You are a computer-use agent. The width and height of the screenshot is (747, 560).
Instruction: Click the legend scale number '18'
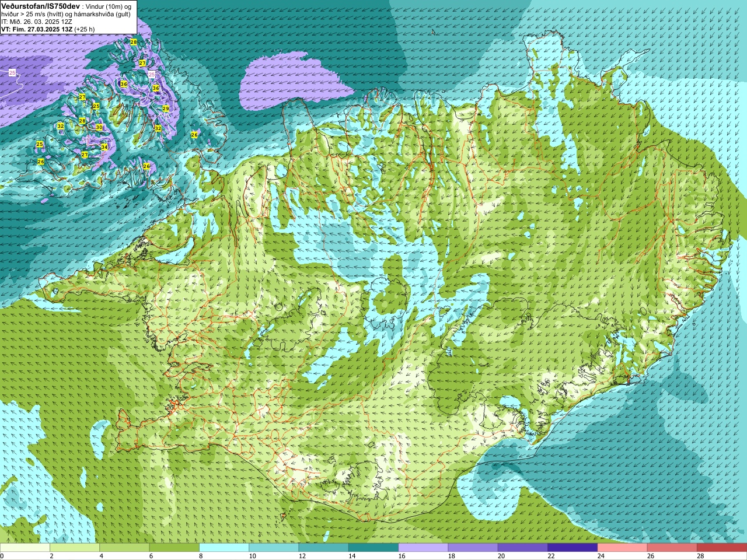(452, 556)
